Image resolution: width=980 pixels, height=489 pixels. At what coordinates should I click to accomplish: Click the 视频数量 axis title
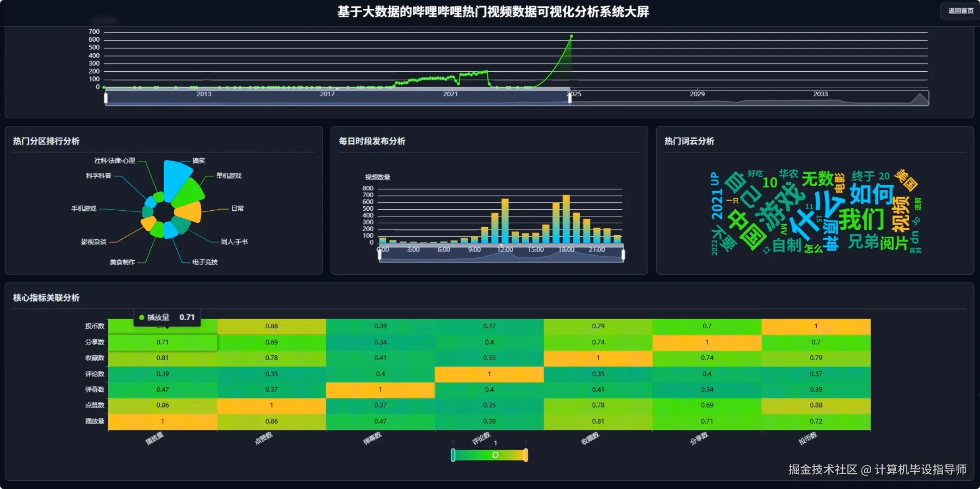[378, 177]
